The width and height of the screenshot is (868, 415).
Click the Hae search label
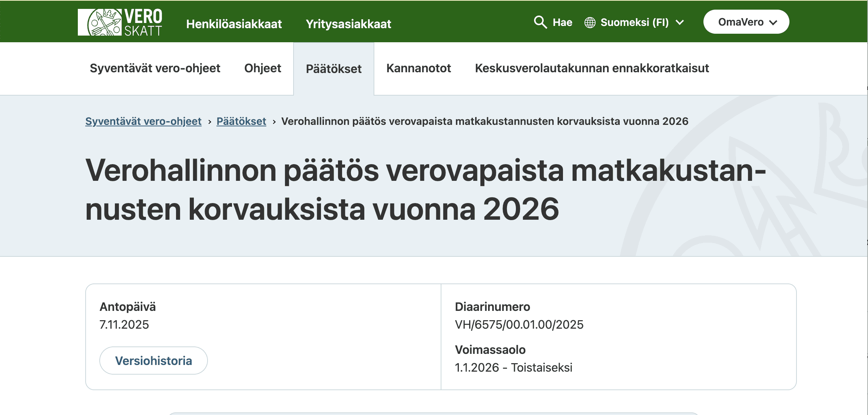(562, 22)
